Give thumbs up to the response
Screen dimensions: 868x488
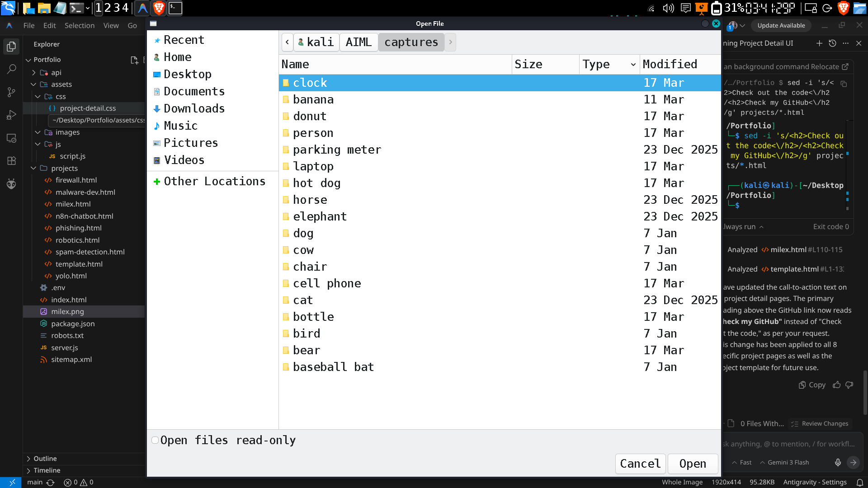pyautogui.click(x=837, y=385)
